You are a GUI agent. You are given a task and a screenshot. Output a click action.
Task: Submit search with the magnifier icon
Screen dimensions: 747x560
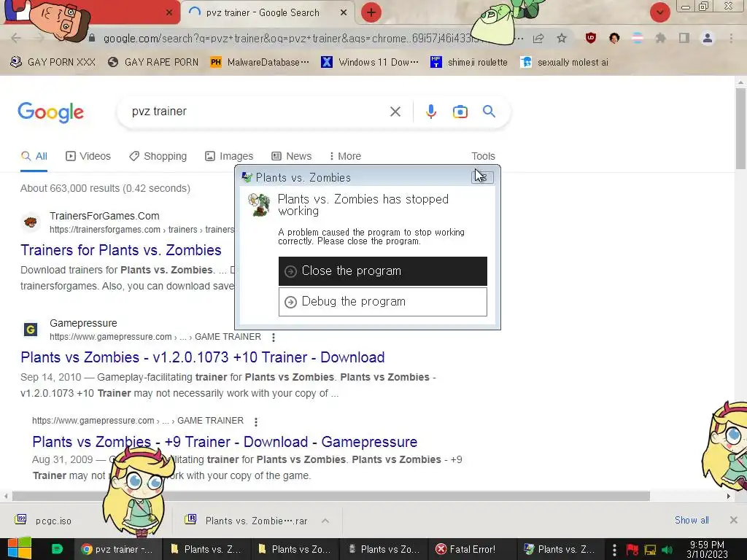(489, 112)
